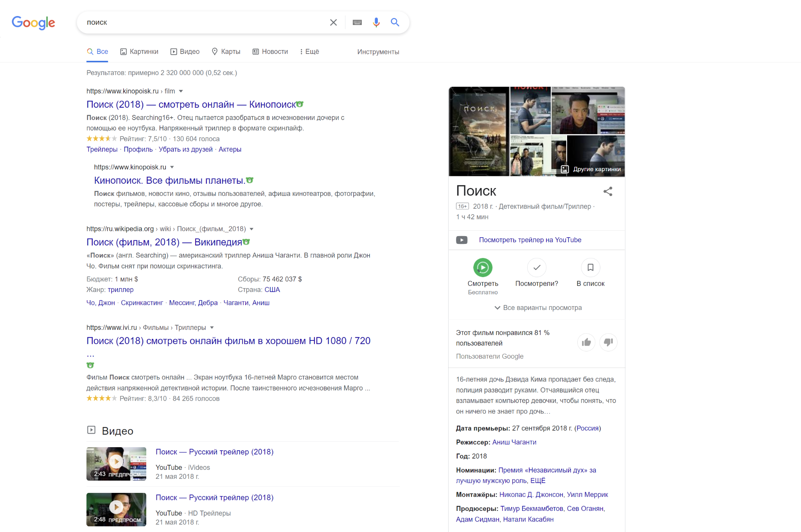Open second Русский трейлер HD Трейлеры link
The width and height of the screenshot is (801, 532).
point(215,498)
